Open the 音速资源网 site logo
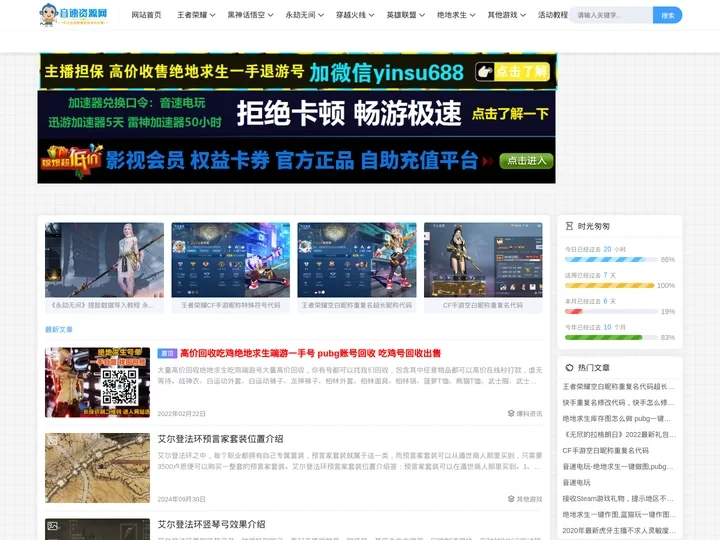Image resolution: width=720 pixels, height=540 pixels. pos(74,15)
